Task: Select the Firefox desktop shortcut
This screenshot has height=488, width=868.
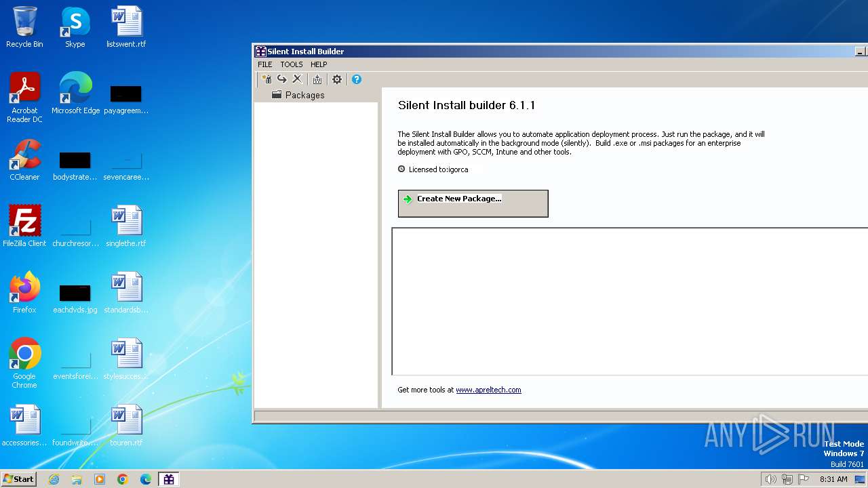Action: tap(24, 293)
